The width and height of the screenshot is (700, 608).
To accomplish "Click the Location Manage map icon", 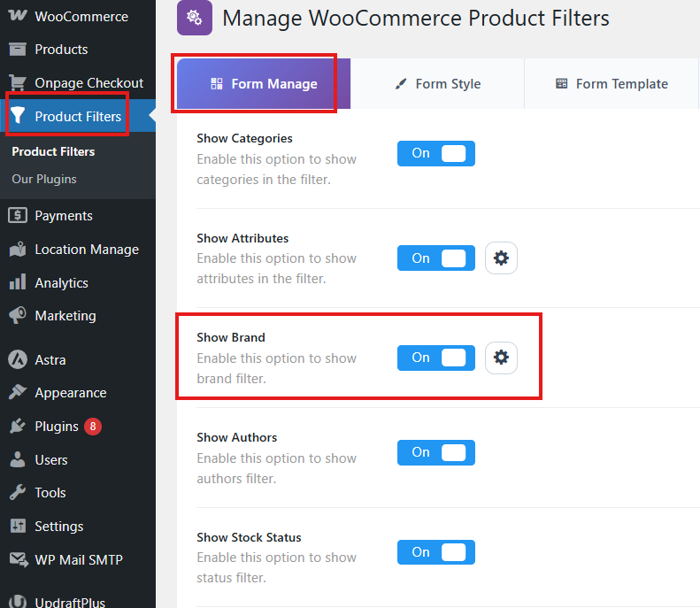I will 18,249.
